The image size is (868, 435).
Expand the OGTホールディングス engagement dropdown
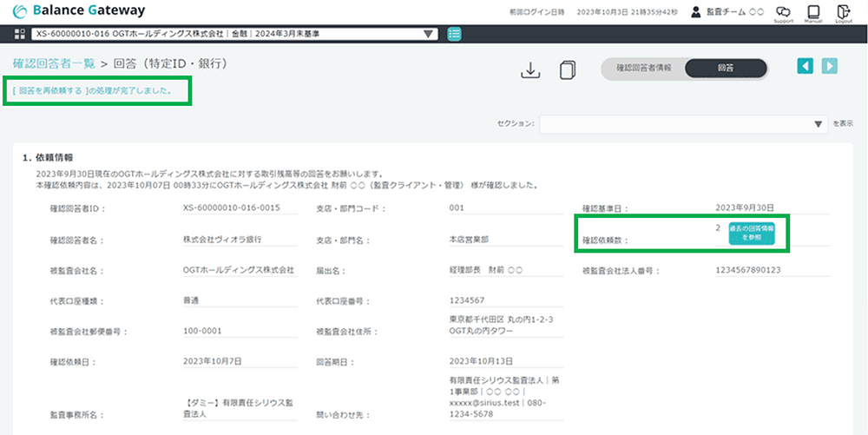coord(234,34)
